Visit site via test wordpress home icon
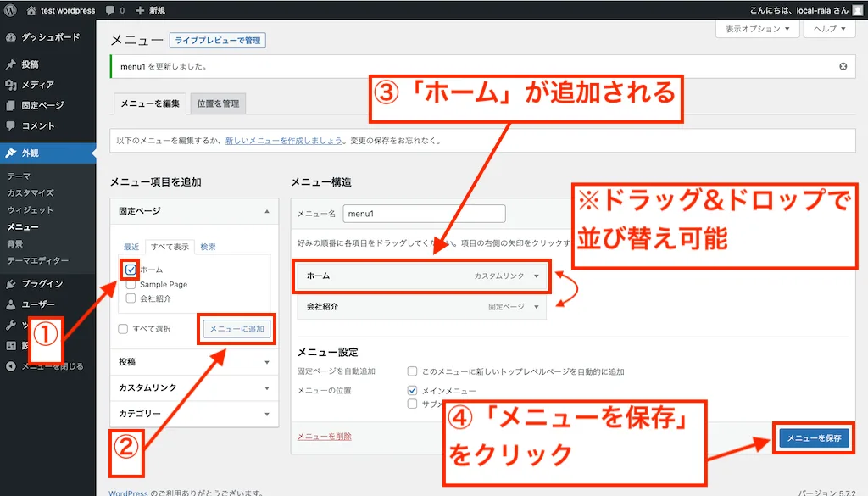Viewport: 868px width, 496px height. point(31,10)
